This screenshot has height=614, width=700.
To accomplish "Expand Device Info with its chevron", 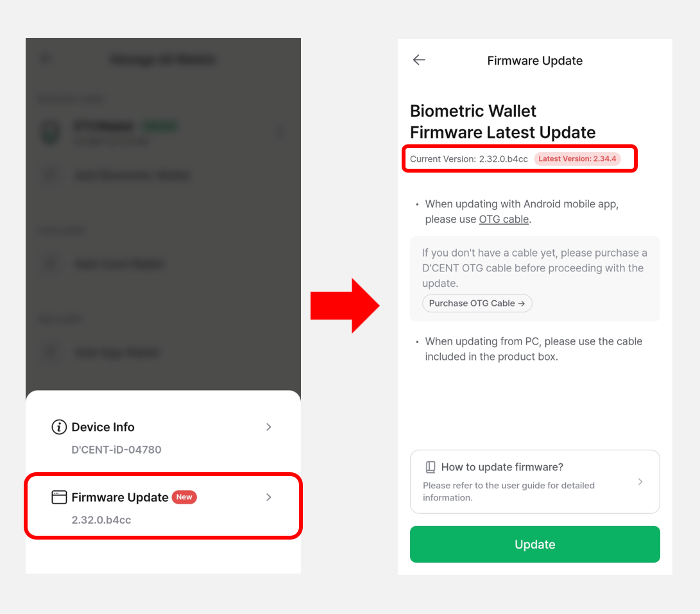I will [x=269, y=427].
